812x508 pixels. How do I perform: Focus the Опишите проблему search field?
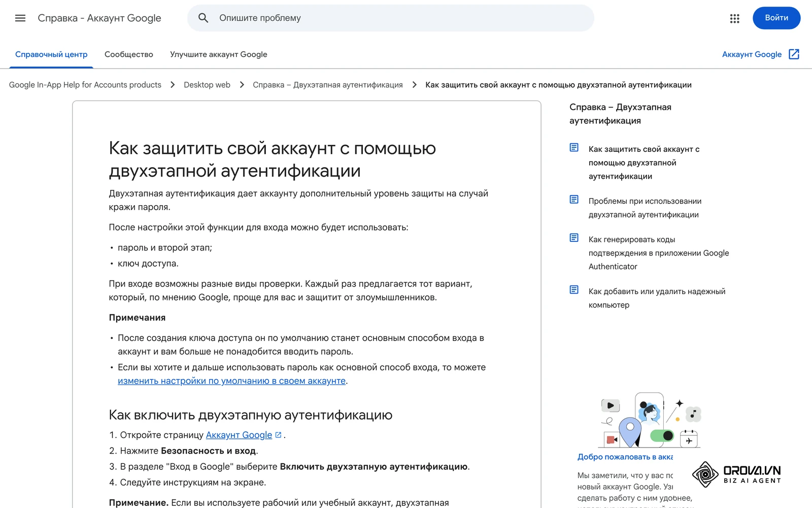[391, 18]
